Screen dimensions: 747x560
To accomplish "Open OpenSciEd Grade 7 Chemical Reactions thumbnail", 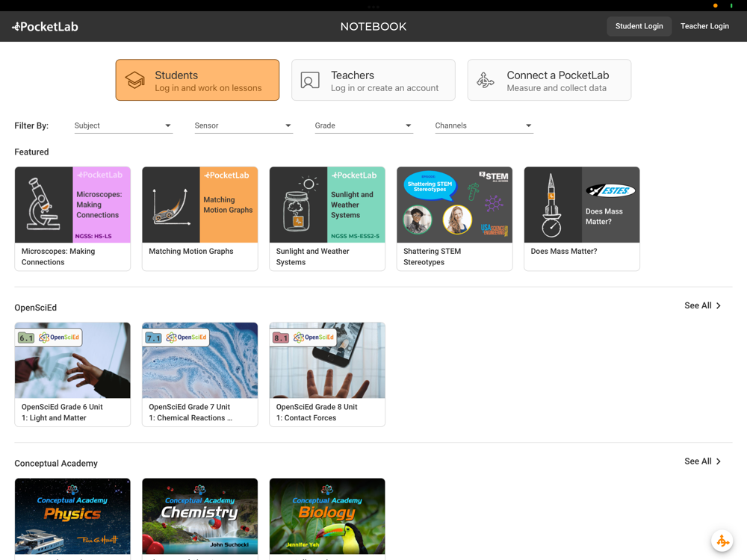I will pyautogui.click(x=200, y=361).
